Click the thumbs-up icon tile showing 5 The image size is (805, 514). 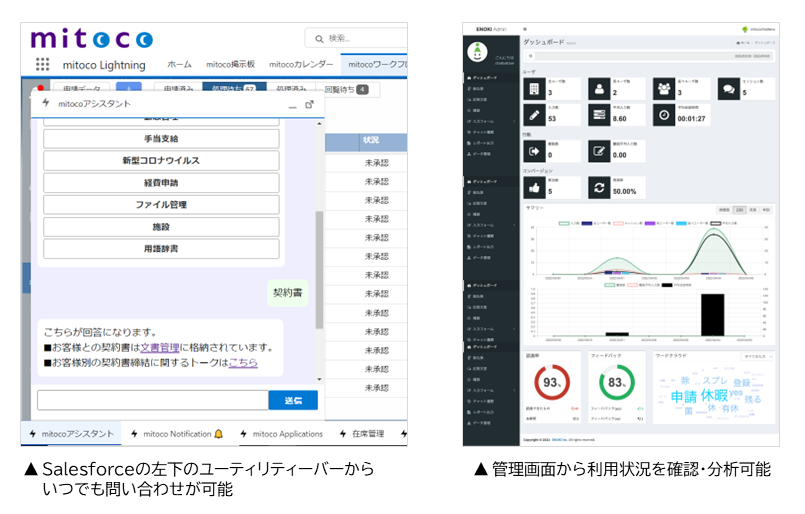[x=534, y=187]
